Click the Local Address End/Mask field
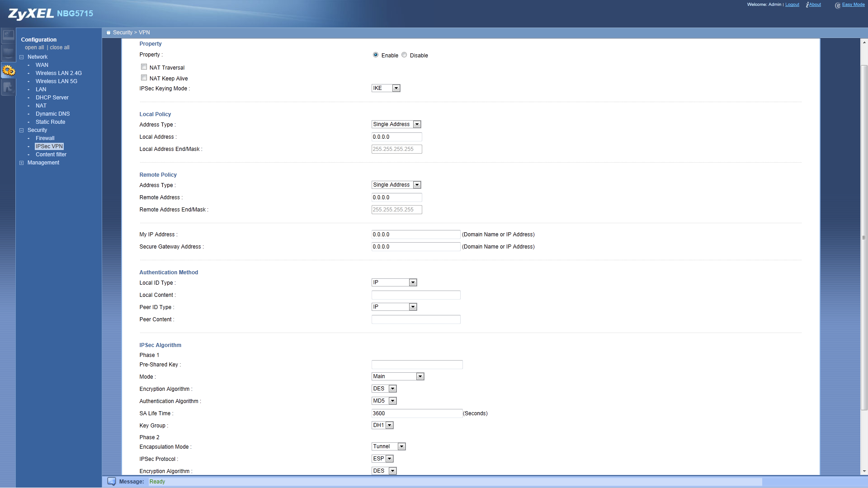Viewport: 868px width, 488px height. tap(396, 149)
